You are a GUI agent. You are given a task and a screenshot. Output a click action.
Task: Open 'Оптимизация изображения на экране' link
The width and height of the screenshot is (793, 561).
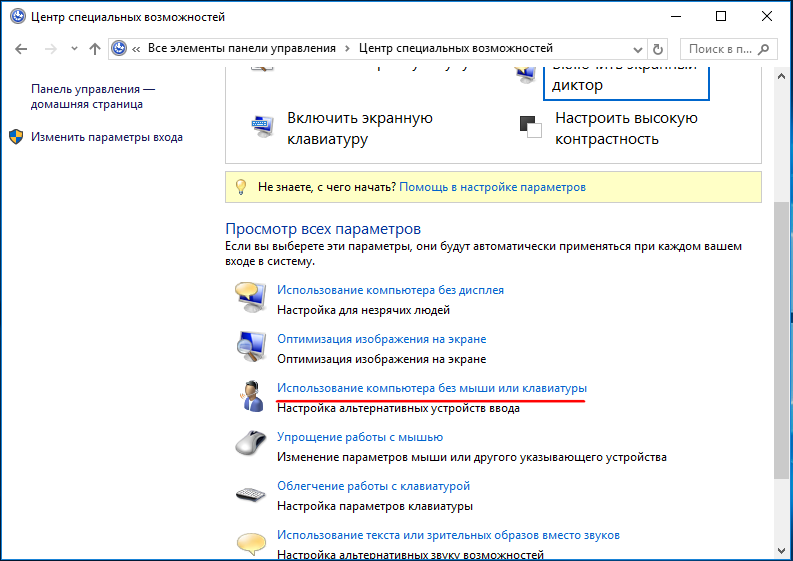pyautogui.click(x=381, y=339)
